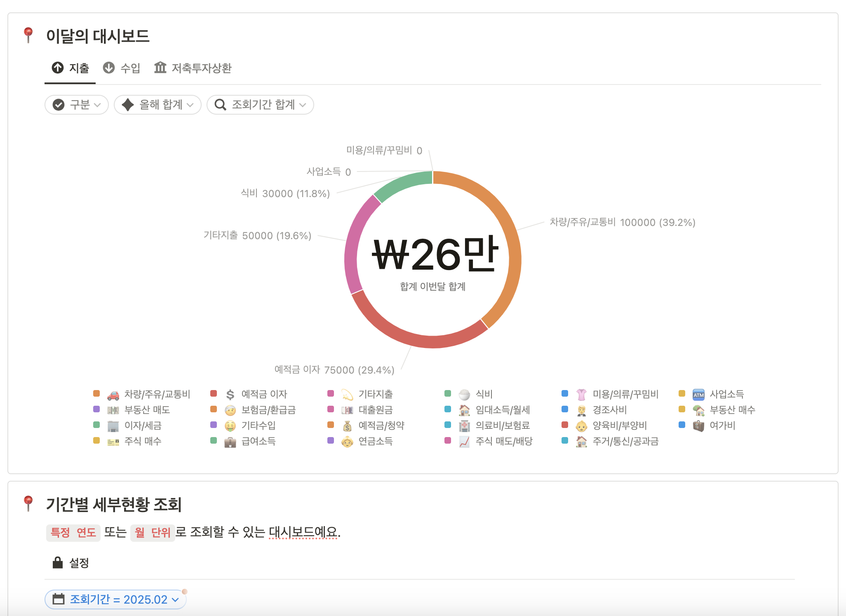Viewport: 846px width, 616px height.
Task: Switch to the 저축투자상환 tab
Action: [193, 68]
